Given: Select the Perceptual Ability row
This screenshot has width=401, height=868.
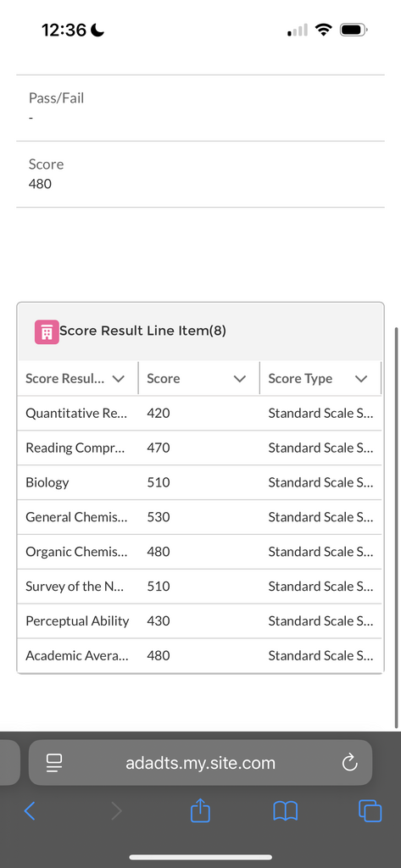Looking at the screenshot, I should tap(199, 620).
